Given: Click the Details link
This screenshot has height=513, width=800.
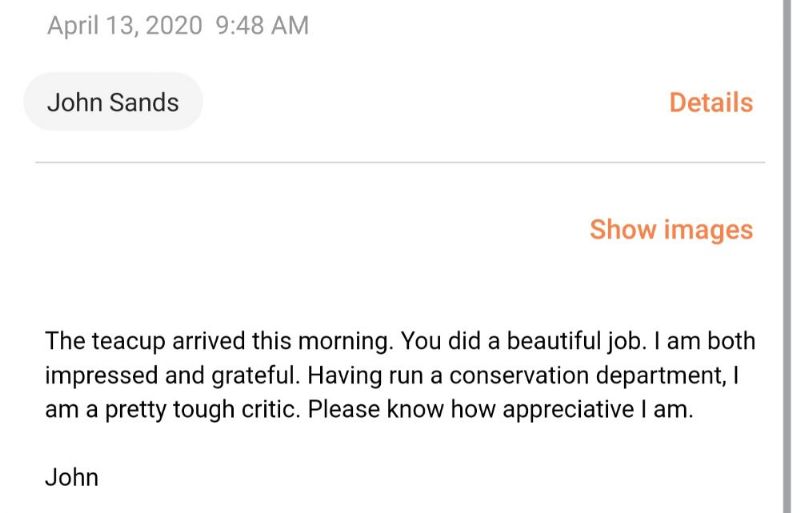Looking at the screenshot, I should [710, 102].
